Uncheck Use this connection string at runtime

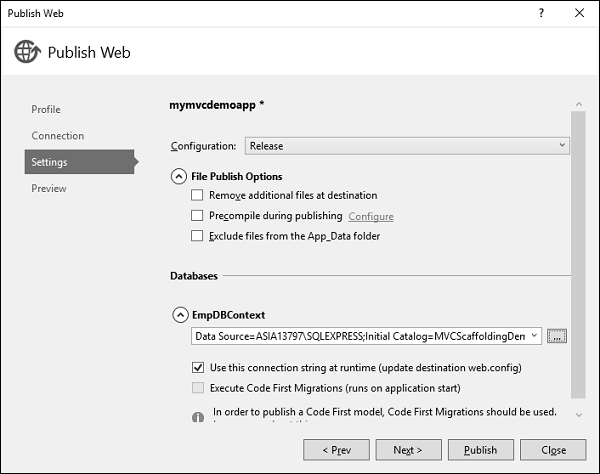pos(197,367)
